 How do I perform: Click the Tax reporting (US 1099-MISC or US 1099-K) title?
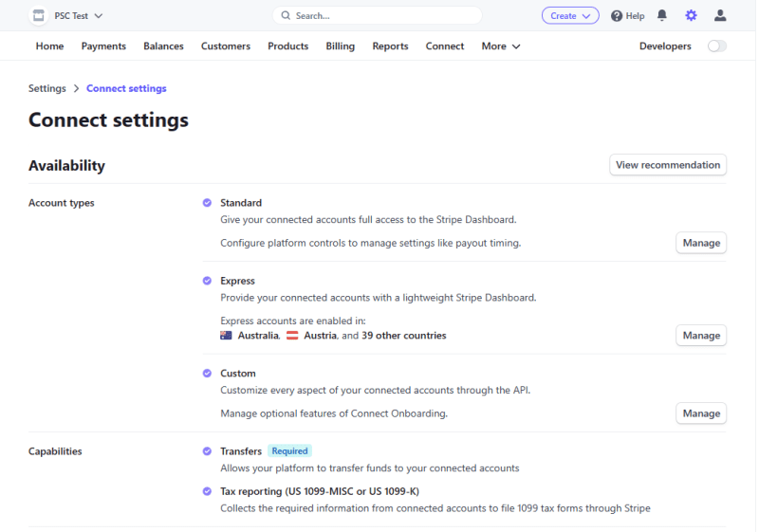tap(320, 491)
